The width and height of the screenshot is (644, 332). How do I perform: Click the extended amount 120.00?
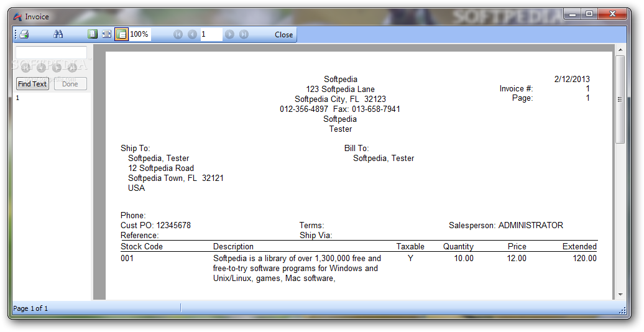click(585, 259)
